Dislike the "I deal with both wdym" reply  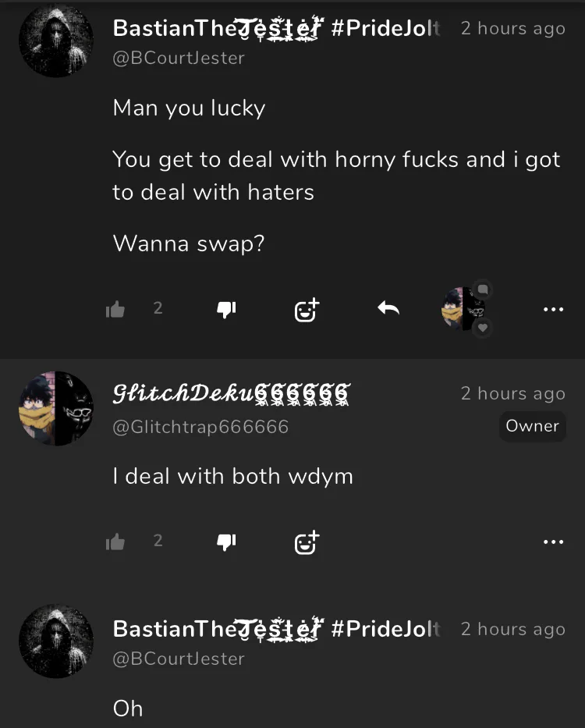tap(226, 542)
